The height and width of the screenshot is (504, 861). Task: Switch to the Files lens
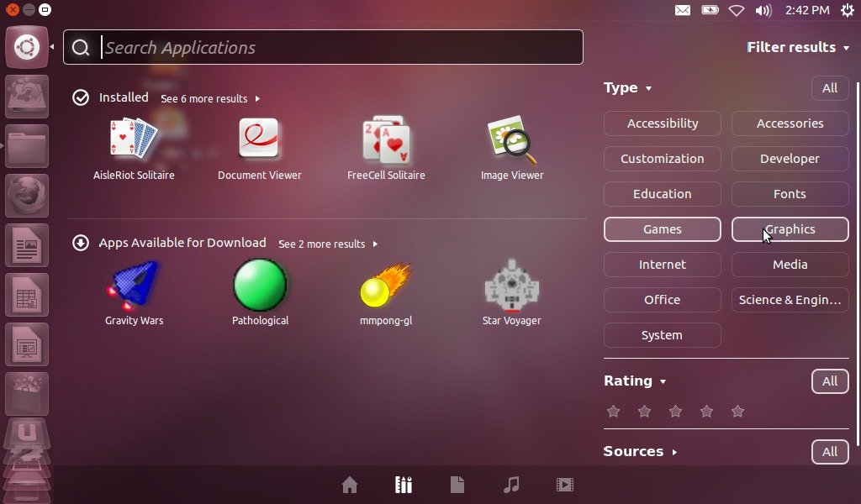457,485
